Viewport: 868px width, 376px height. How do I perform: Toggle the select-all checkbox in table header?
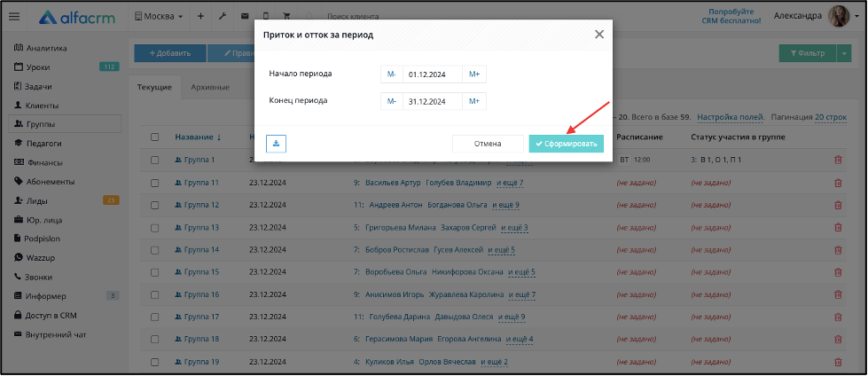coord(155,137)
